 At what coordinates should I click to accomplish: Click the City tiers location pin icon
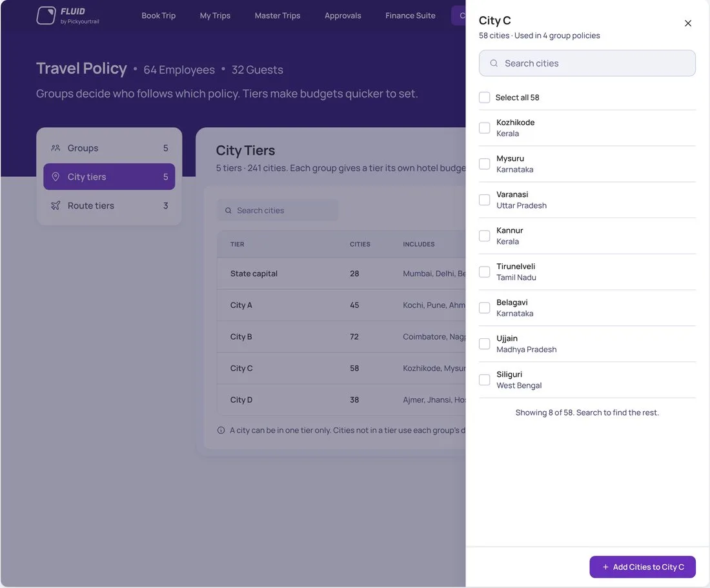(56, 177)
